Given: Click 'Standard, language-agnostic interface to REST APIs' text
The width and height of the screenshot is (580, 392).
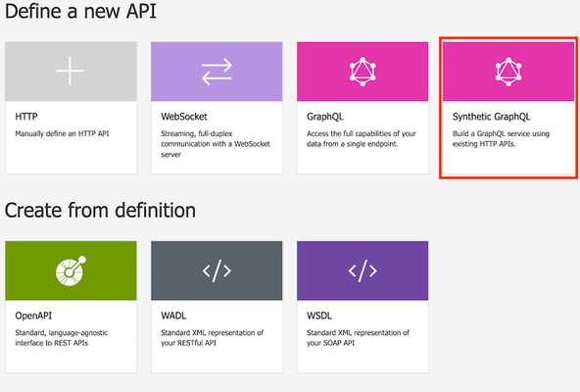Looking at the screenshot, I should pos(62,338).
